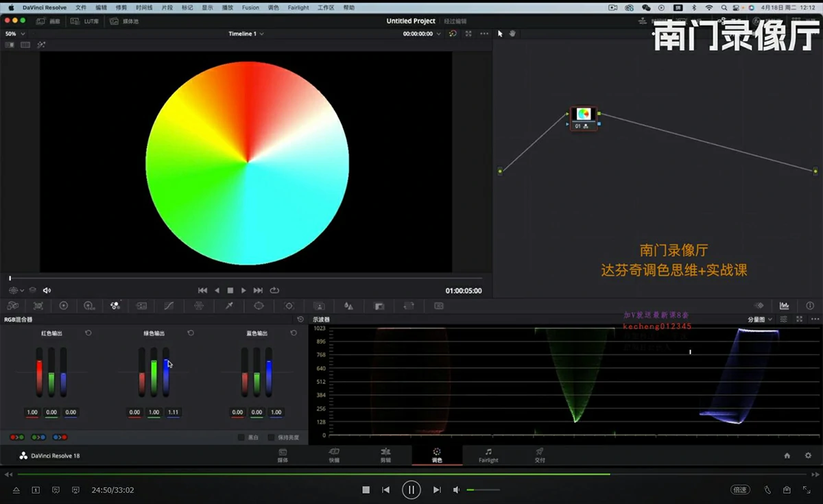The image size is (823, 504).
Task: Expand the scopes to full window
Action: point(800,320)
